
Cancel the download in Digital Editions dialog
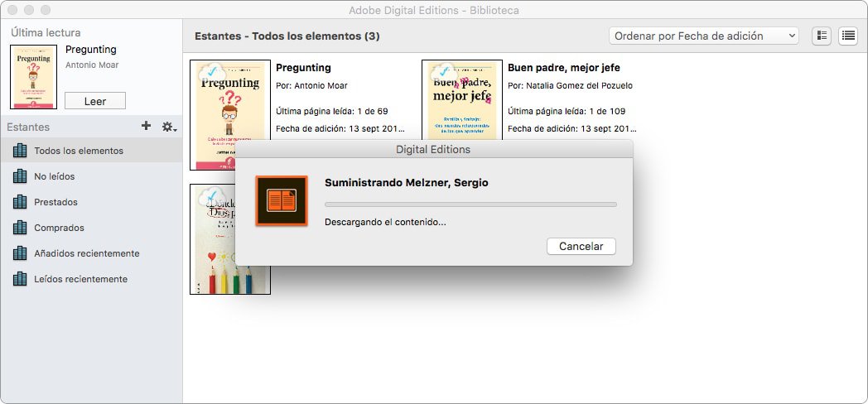click(581, 246)
